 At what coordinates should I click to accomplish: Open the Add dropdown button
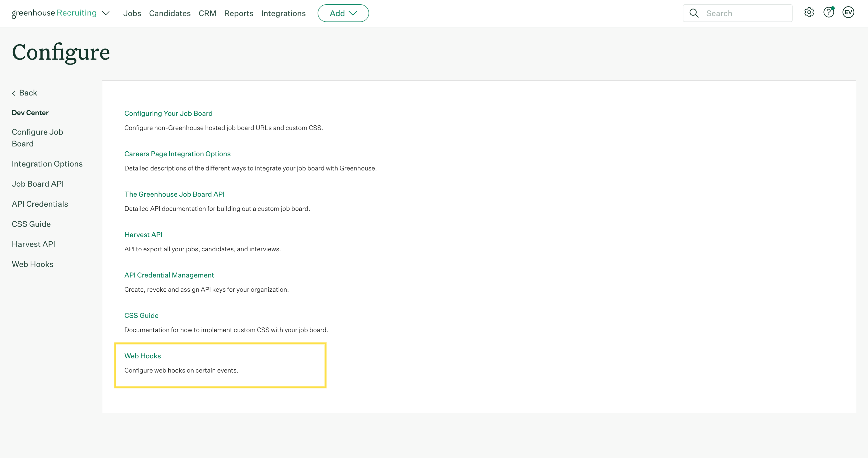coord(343,13)
